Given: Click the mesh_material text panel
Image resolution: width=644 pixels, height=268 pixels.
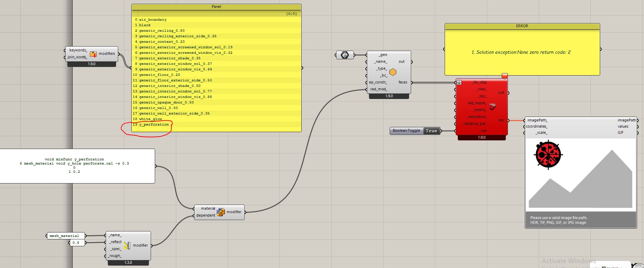Looking at the screenshot, I should click(64, 236).
